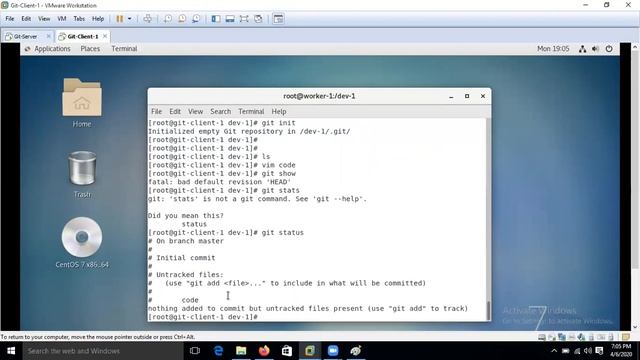Select the CentOS 7 x86_64 disc icon
Viewport: 640px width, 360px height.
coord(82,242)
